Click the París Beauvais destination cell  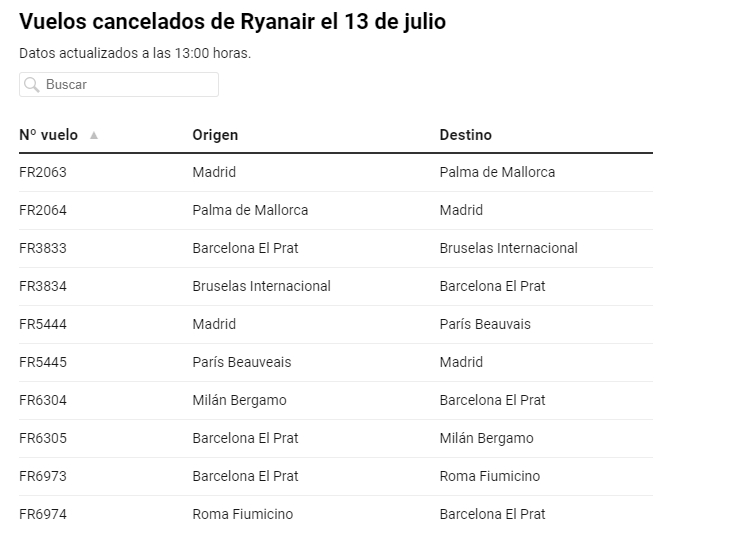pyautogui.click(x=485, y=324)
